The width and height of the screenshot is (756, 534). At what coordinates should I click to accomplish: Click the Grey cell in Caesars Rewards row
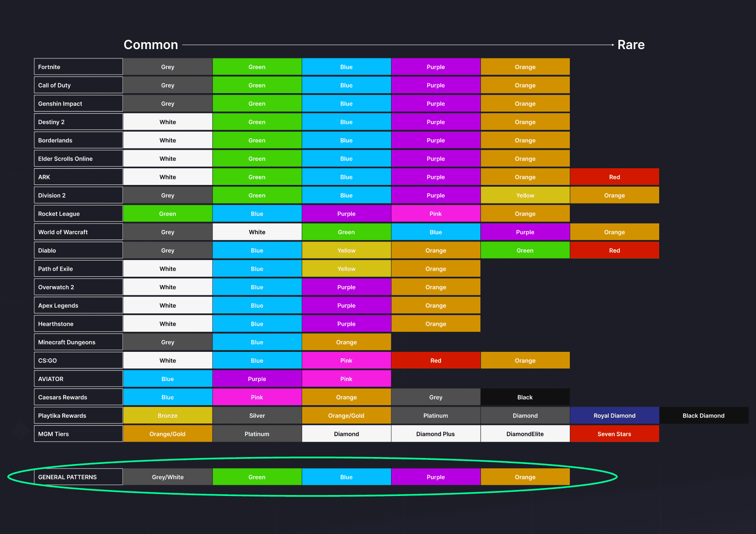(x=435, y=397)
